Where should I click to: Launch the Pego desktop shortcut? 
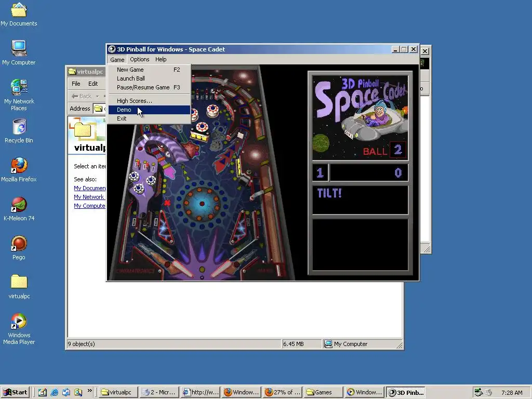click(19, 248)
